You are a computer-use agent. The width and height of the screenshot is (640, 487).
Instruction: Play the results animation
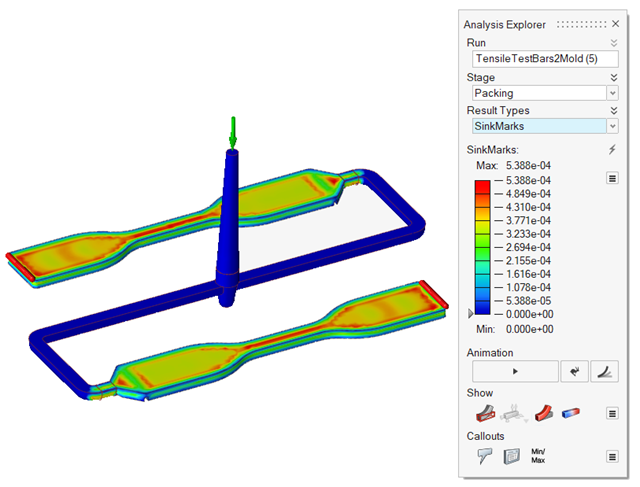pyautogui.click(x=514, y=371)
